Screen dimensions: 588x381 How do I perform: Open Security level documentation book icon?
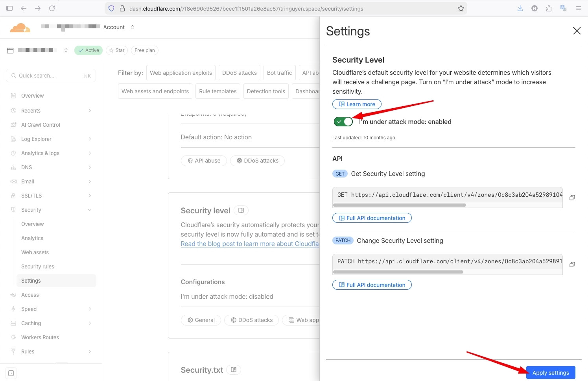[241, 211]
